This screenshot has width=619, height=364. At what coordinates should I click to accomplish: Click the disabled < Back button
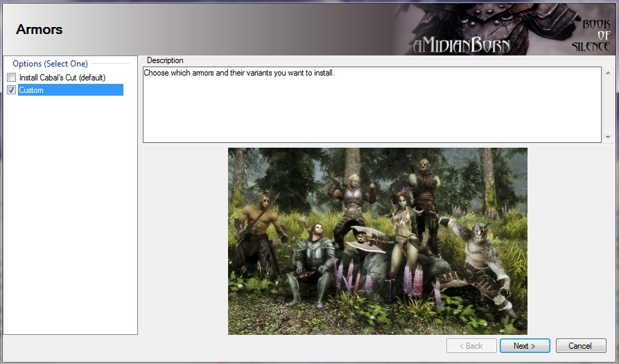[471, 346]
